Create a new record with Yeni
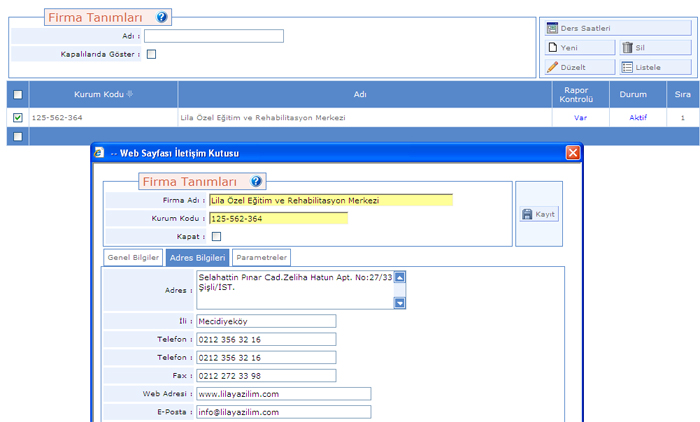The width and height of the screenshot is (700, 422). pyautogui.click(x=579, y=47)
